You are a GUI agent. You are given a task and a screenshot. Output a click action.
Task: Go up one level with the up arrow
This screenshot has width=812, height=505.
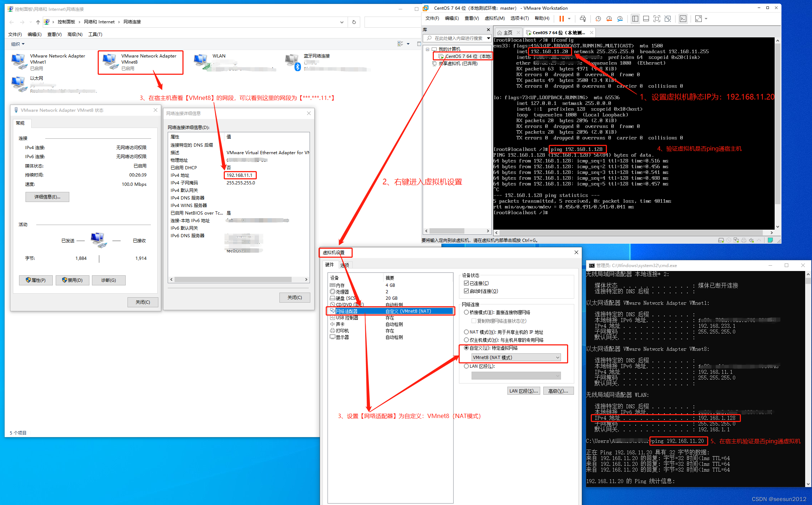pyautogui.click(x=38, y=22)
